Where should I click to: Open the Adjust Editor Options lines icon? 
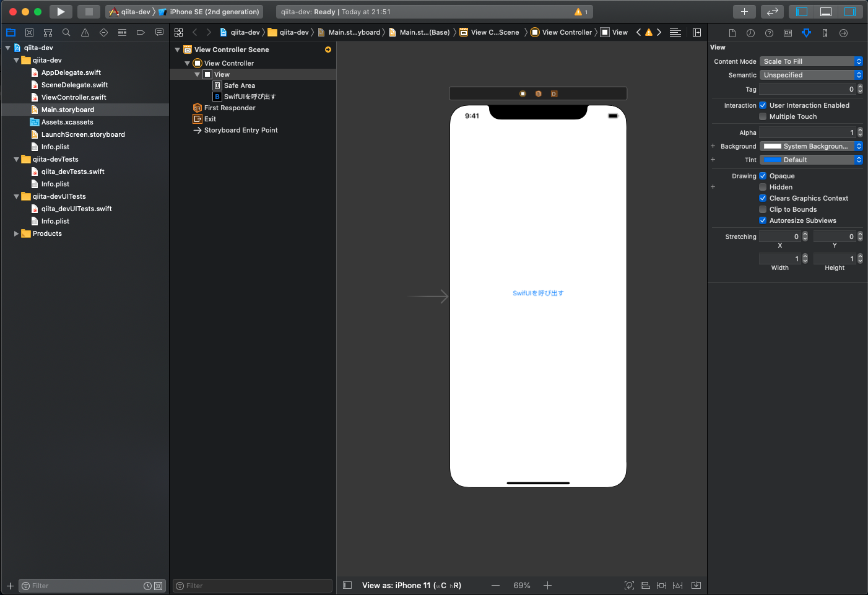click(675, 32)
